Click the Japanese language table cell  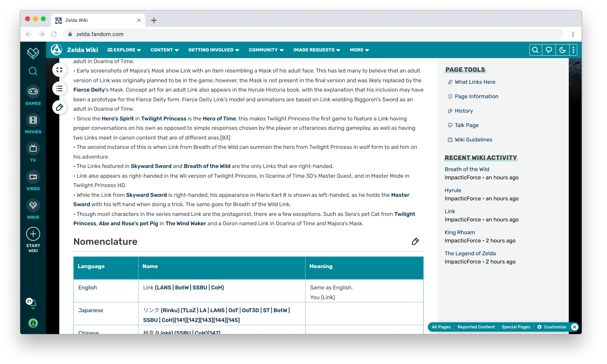[x=106, y=314]
